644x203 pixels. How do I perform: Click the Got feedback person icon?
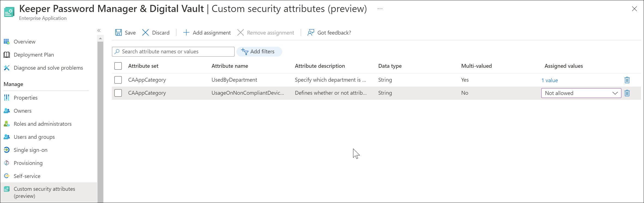[x=311, y=33]
